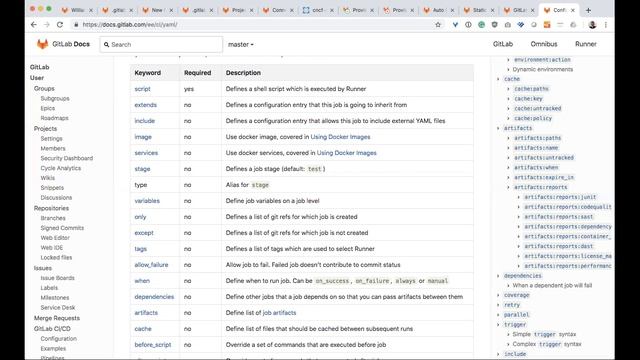This screenshot has width=640, height=360.
Task: Jump to Dynamic environments in outline
Action: pos(543,69)
